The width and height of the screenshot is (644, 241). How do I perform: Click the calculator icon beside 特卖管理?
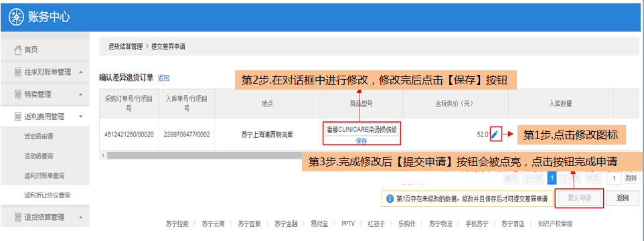tap(17, 94)
